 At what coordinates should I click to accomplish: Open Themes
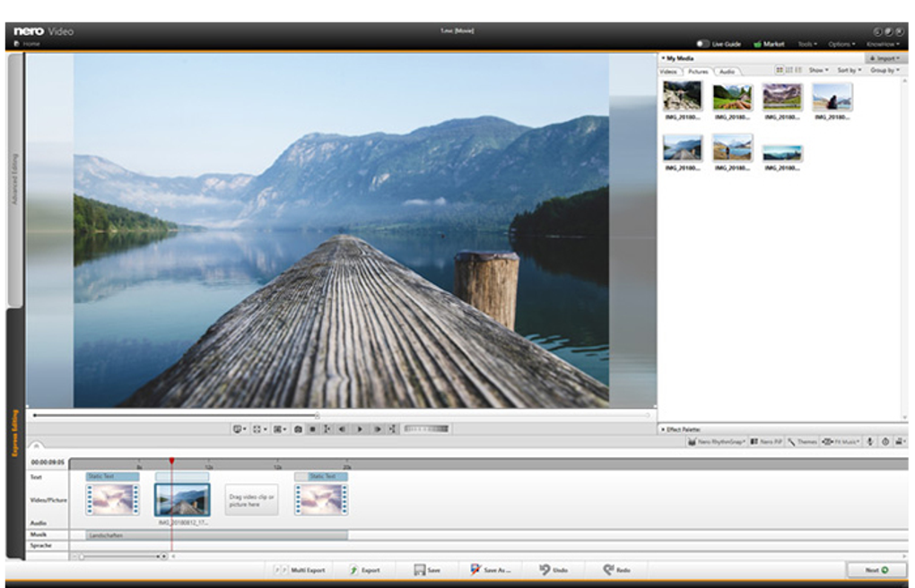pyautogui.click(x=802, y=442)
